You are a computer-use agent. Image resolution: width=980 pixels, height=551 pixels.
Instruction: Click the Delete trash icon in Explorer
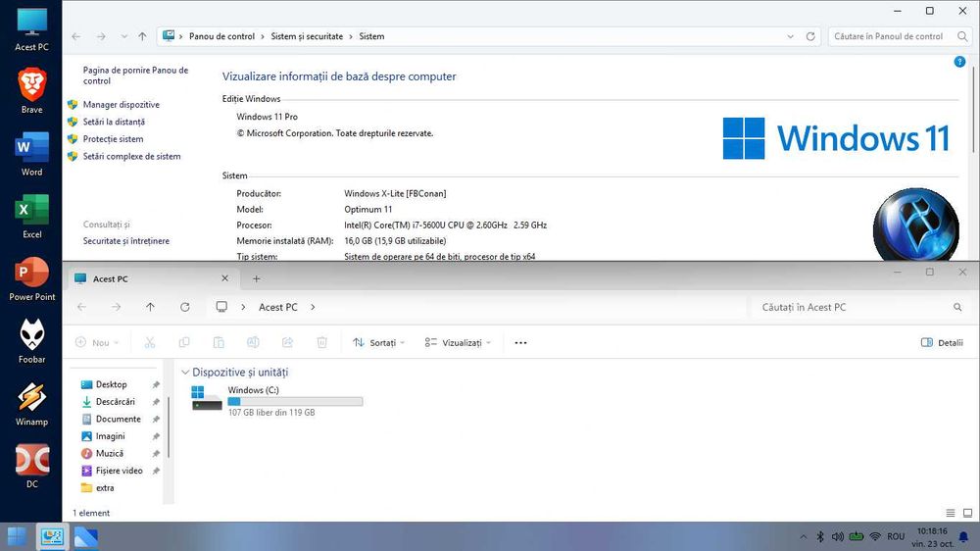pos(321,342)
